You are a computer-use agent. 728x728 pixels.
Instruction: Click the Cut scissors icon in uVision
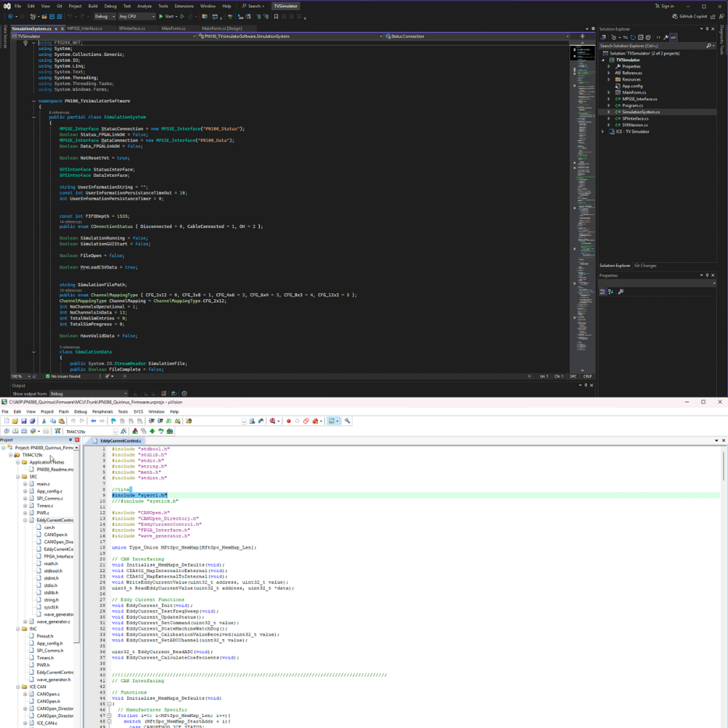tap(44, 421)
